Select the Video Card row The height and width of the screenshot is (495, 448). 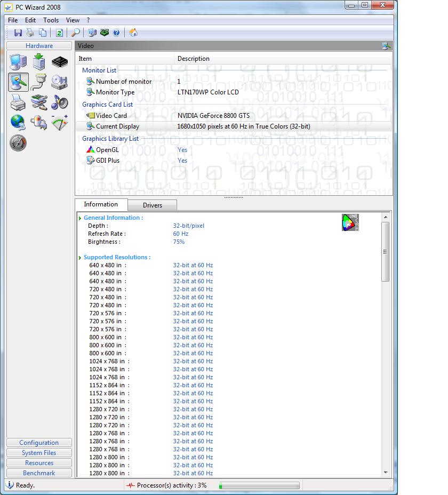point(234,116)
